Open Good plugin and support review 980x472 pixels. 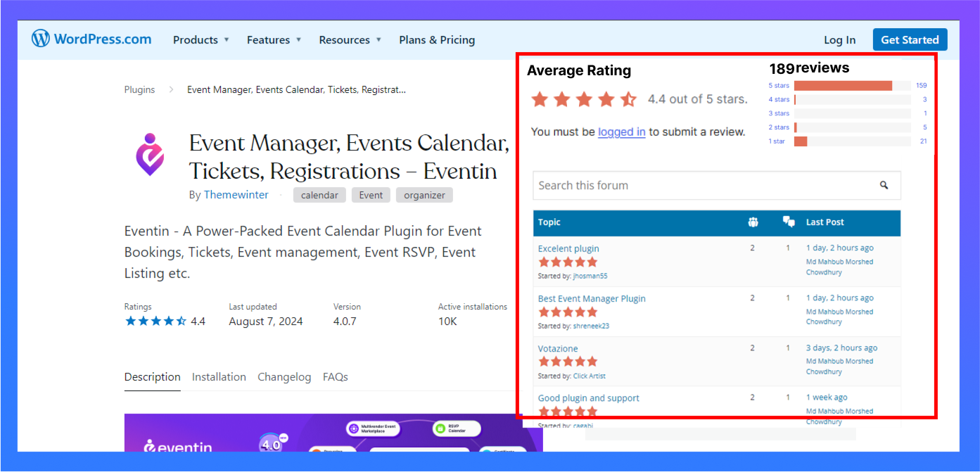pyautogui.click(x=589, y=398)
